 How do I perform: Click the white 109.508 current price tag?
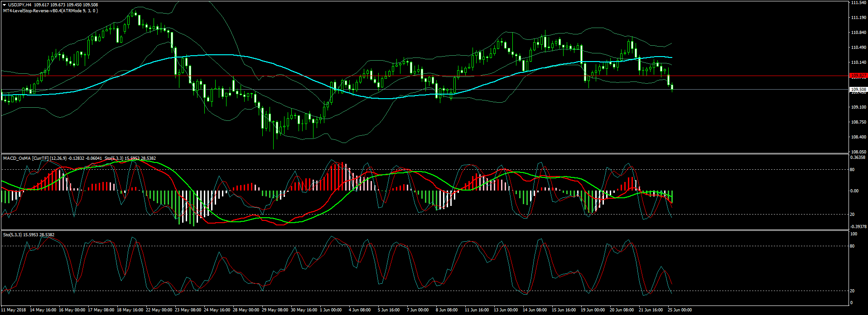tap(858, 90)
